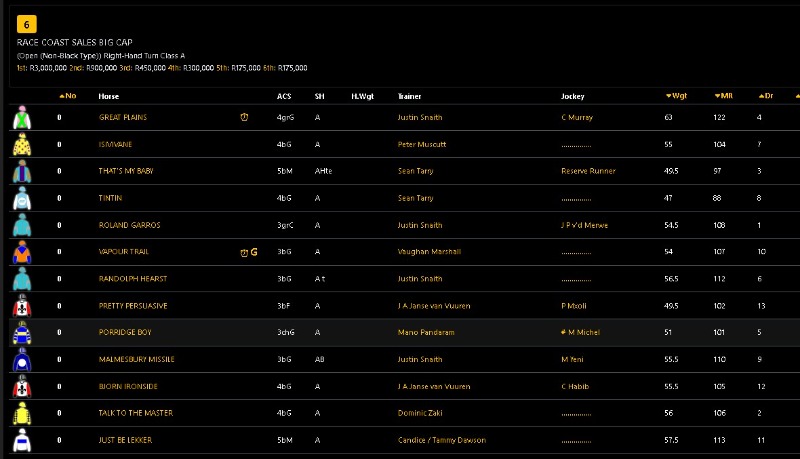Sort runners by MR column

click(724, 96)
